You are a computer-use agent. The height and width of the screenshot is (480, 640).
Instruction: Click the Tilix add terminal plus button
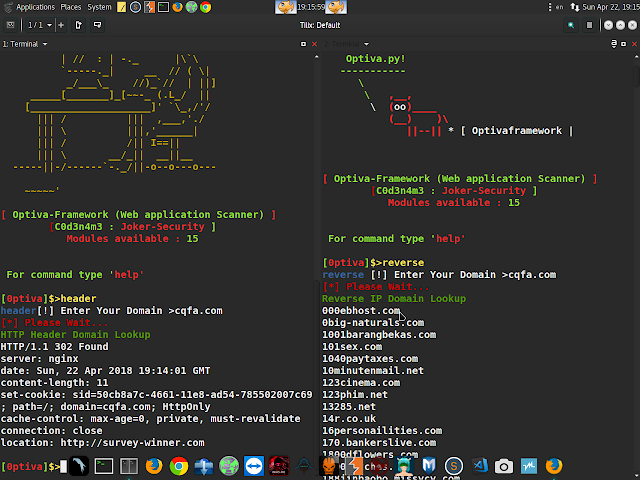pyautogui.click(x=61, y=25)
